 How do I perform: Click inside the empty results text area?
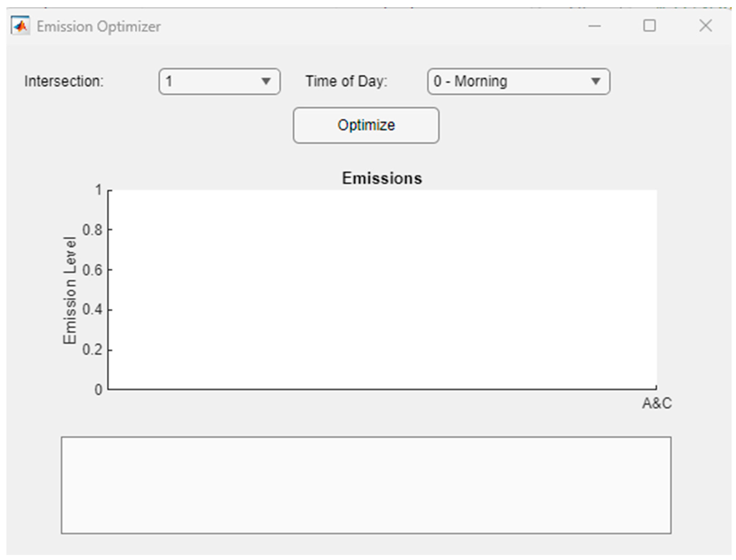tap(366, 485)
